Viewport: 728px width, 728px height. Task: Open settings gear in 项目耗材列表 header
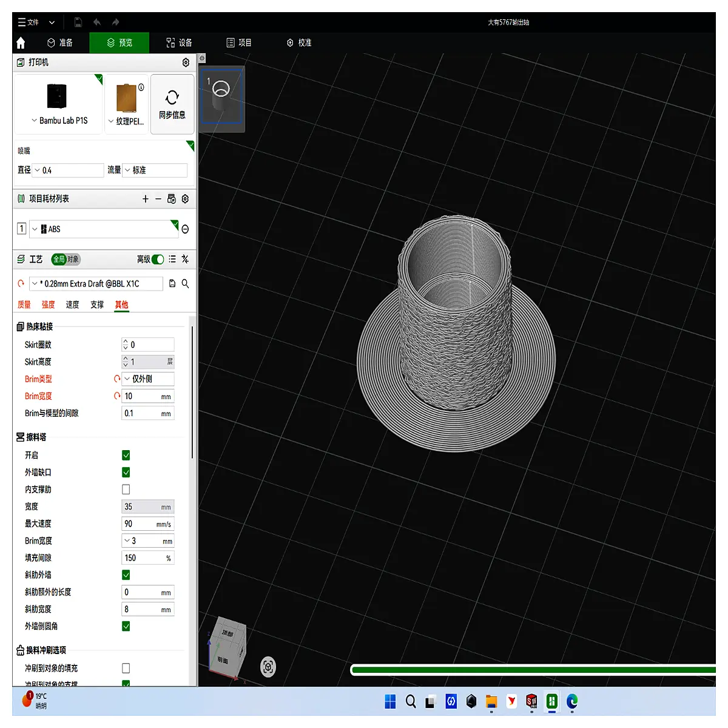[185, 199]
